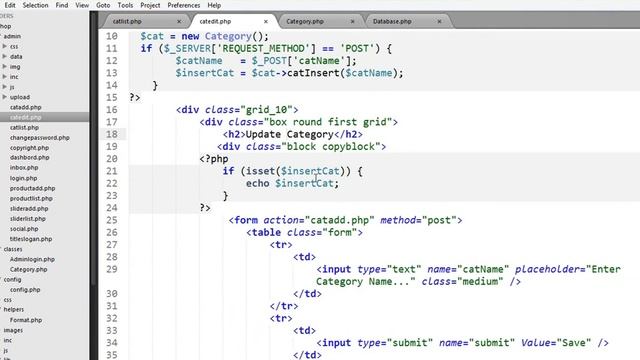Open the Tools menu
Screen dimensions: 640x360
125,5
